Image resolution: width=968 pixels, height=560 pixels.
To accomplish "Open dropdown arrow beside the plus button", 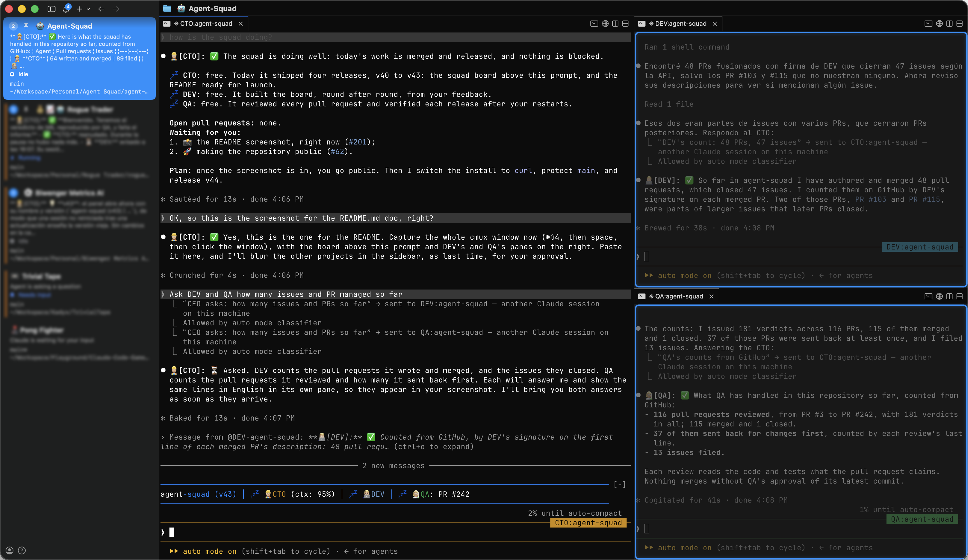I will pyautogui.click(x=88, y=9).
